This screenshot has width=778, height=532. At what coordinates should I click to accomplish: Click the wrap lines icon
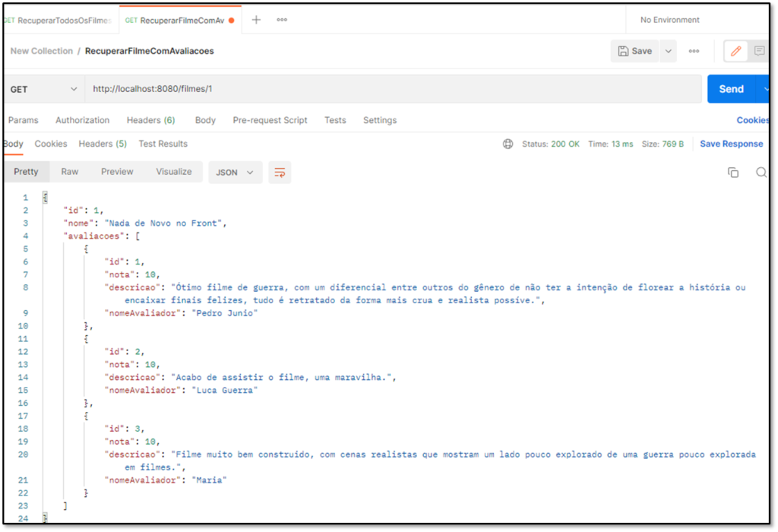point(280,173)
